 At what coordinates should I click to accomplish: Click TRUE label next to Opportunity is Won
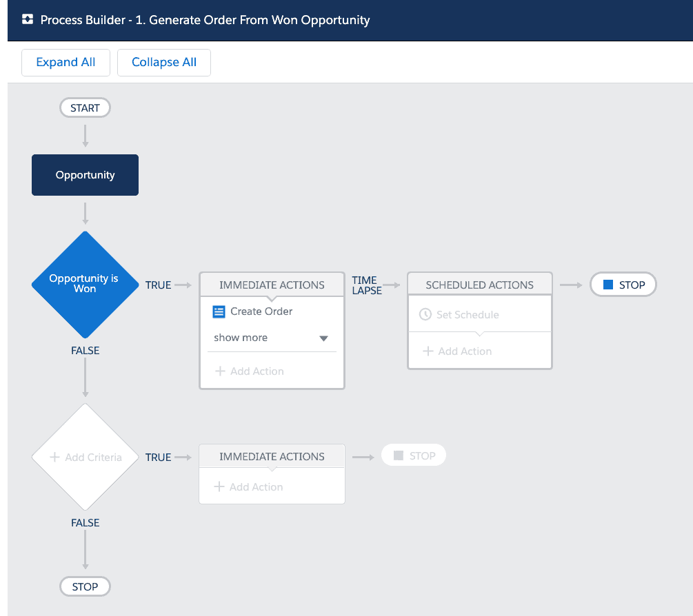pyautogui.click(x=158, y=285)
